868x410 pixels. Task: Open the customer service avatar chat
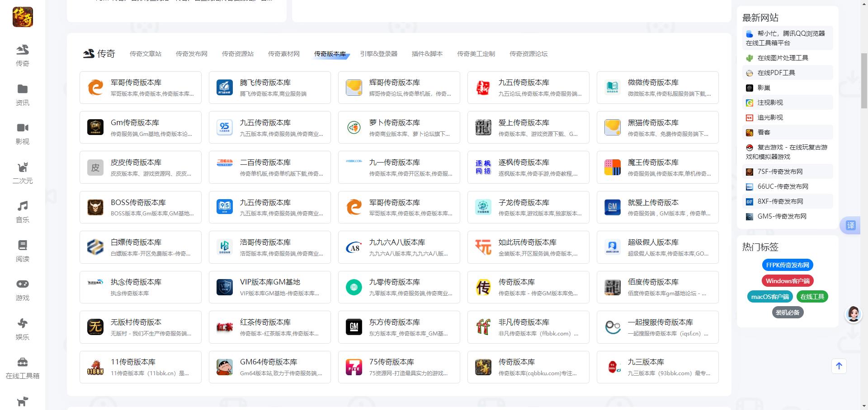click(854, 314)
